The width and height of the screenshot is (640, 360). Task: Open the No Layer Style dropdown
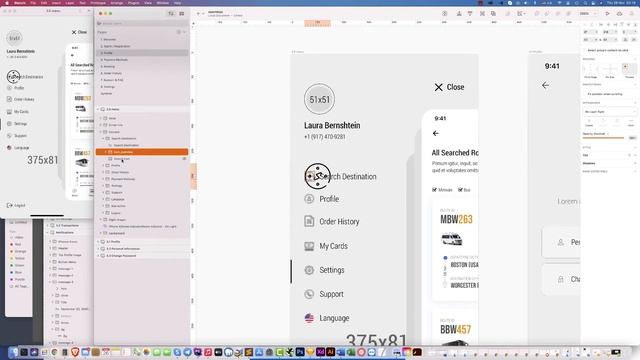tap(609, 111)
